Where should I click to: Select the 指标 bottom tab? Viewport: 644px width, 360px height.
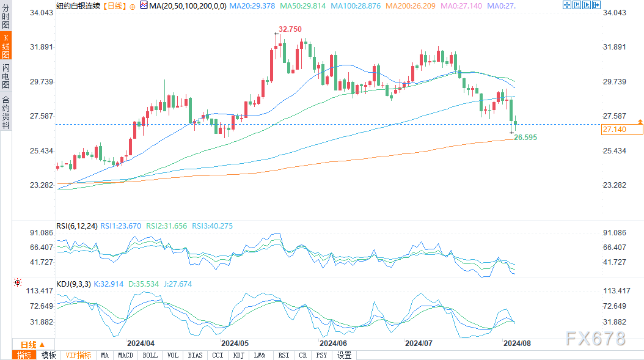point(24,355)
